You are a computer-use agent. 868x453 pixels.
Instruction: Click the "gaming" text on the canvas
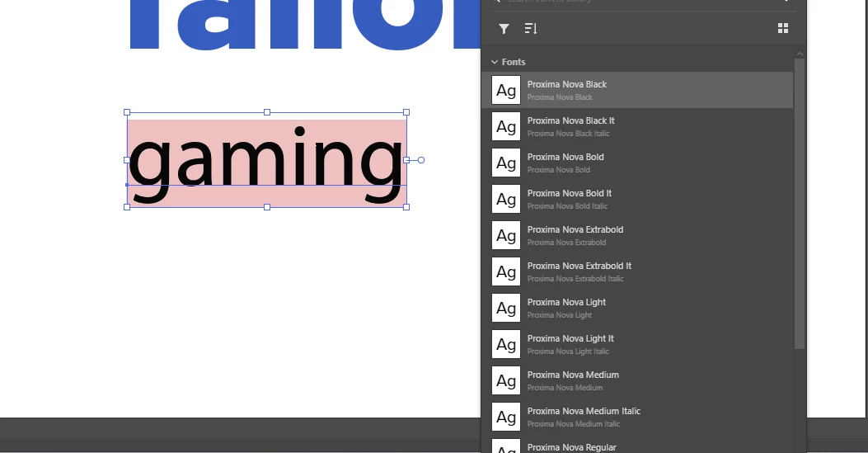pos(265,163)
